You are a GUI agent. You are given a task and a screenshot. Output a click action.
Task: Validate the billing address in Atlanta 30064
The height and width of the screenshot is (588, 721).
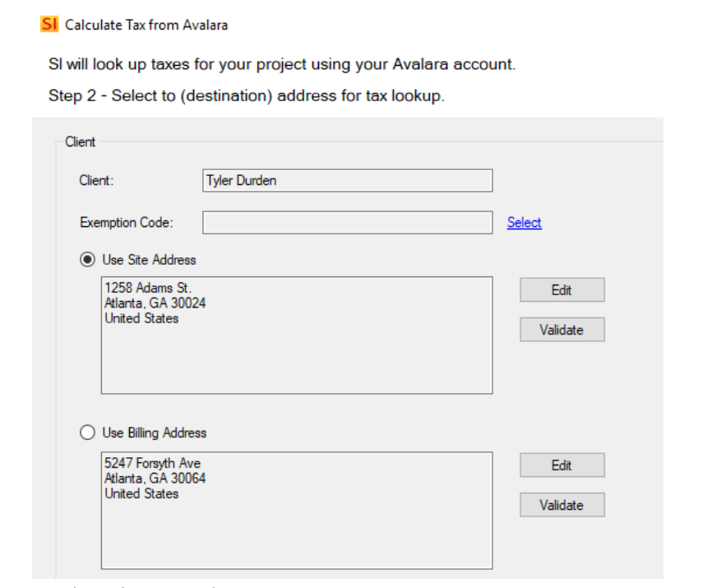click(x=562, y=505)
